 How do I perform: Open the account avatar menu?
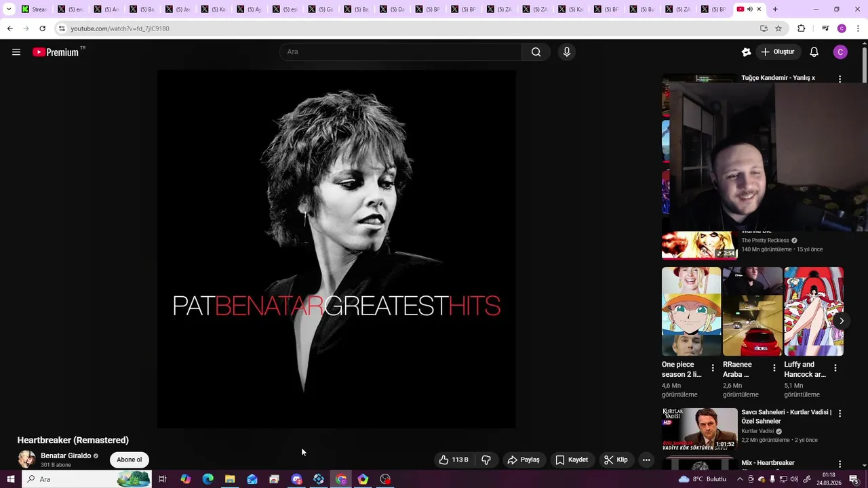click(840, 52)
